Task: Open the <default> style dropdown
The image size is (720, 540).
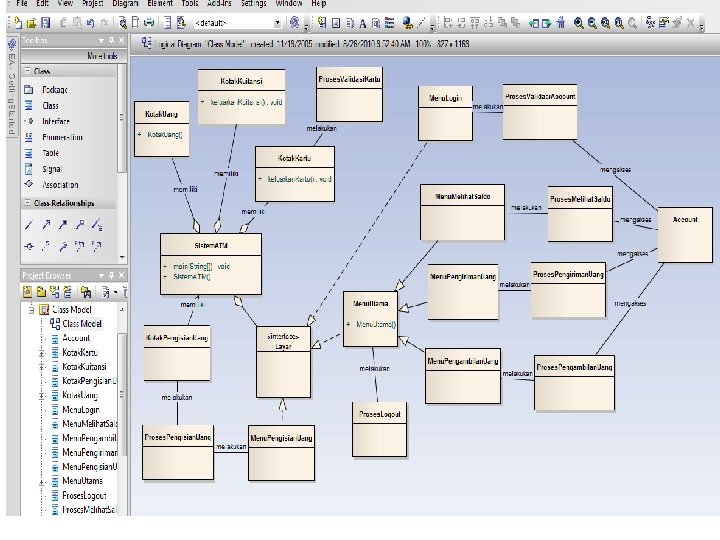Action: coord(277,23)
